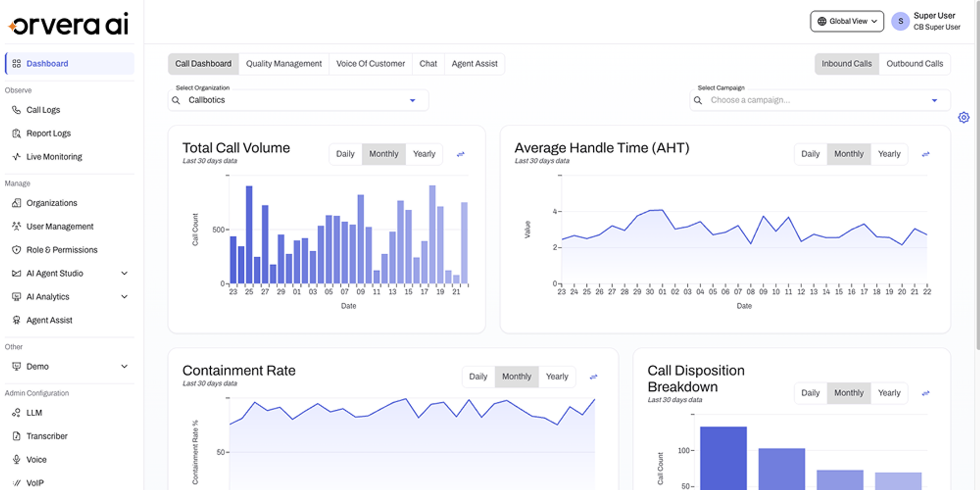Viewport: 980px width, 490px height.
Task: Open Dashboard from the sidebar
Action: click(69, 63)
